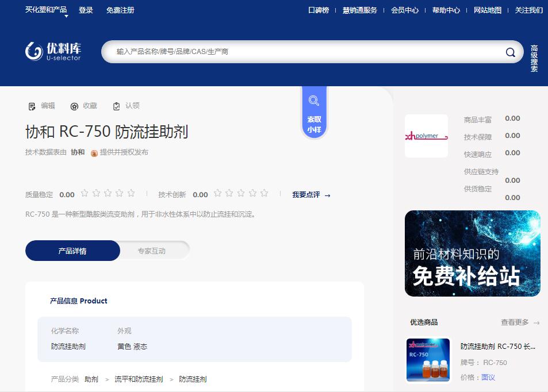Click the 供应链支持 rating label

pyautogui.click(x=481, y=171)
